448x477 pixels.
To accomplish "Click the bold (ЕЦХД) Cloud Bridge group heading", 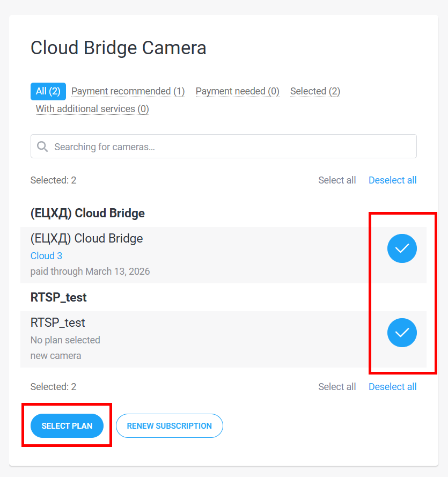I will (x=87, y=213).
